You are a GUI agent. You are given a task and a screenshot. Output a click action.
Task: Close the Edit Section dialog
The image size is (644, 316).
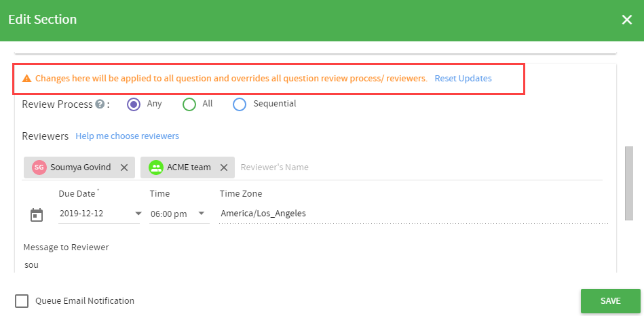click(627, 20)
